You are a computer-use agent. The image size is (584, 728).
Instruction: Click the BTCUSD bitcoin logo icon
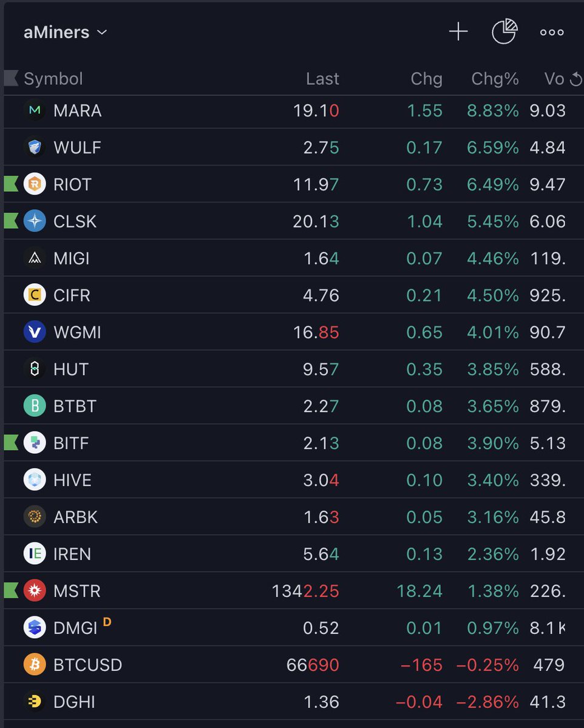coord(35,664)
